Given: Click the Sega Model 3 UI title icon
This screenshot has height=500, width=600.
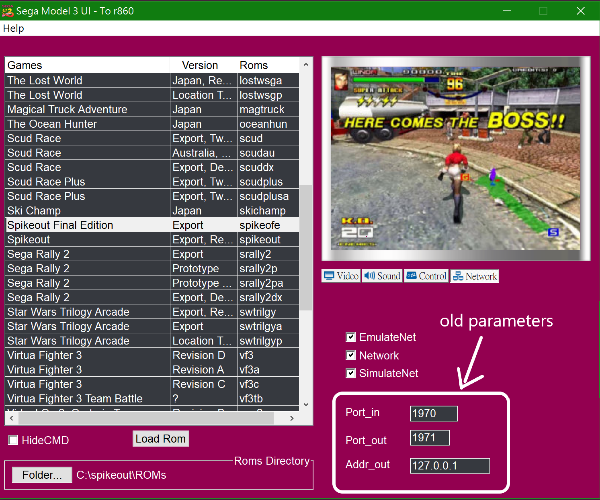Looking at the screenshot, I should pyautogui.click(x=8, y=11).
